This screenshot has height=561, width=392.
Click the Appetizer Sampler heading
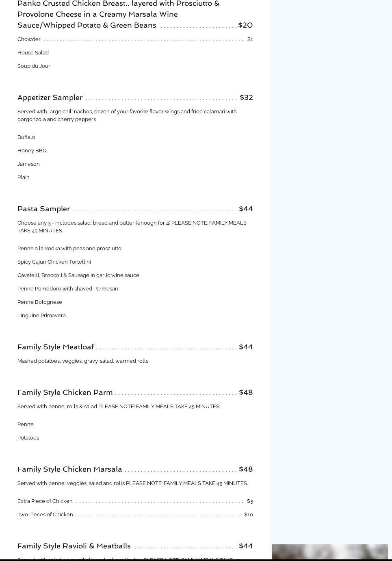click(50, 97)
